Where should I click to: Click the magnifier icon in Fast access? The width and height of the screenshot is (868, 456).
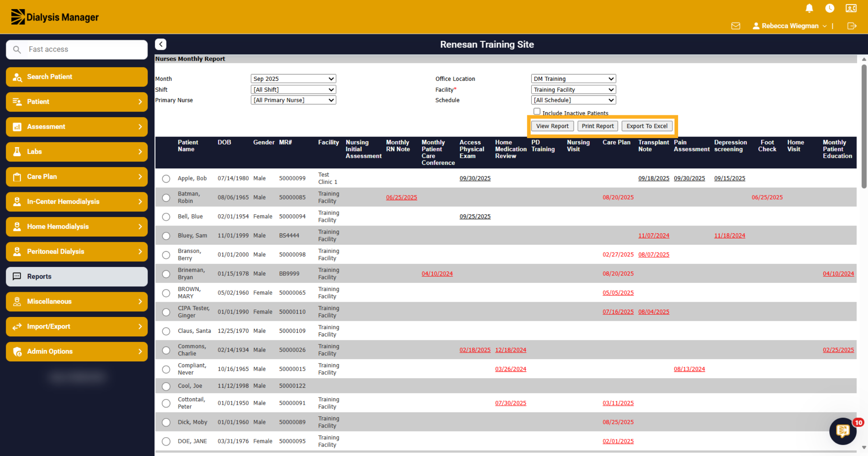[x=17, y=50]
